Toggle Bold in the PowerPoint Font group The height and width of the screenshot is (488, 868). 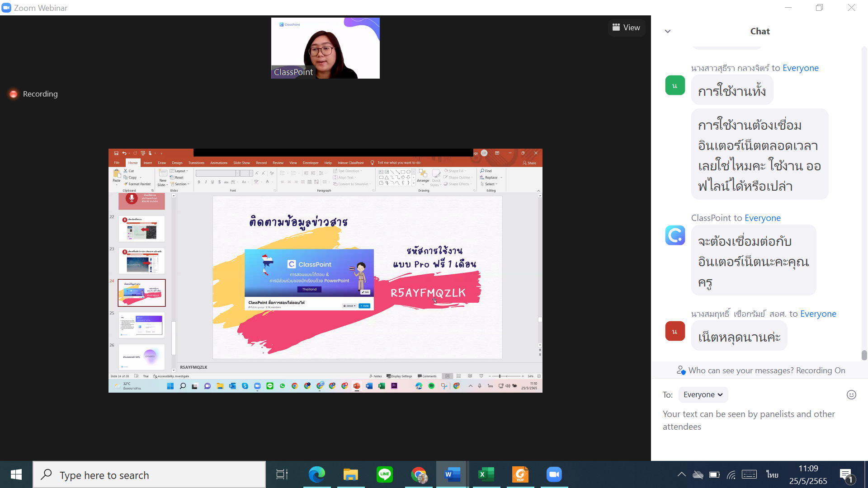pos(199,182)
